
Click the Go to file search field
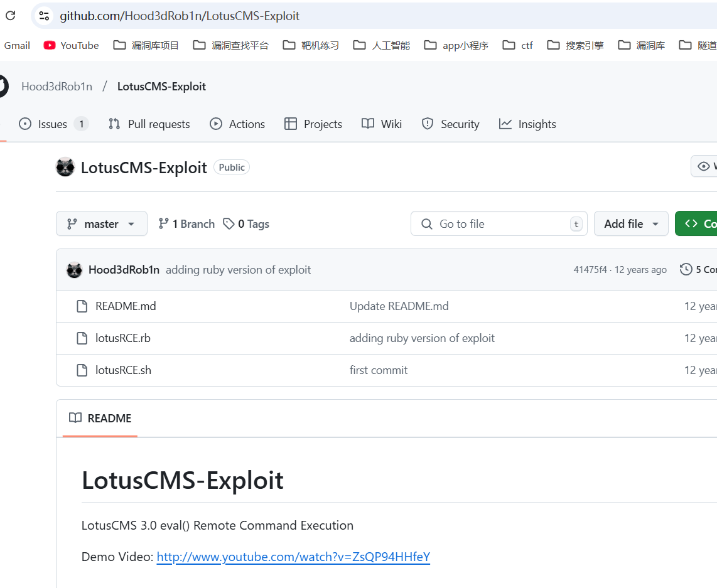click(x=499, y=223)
